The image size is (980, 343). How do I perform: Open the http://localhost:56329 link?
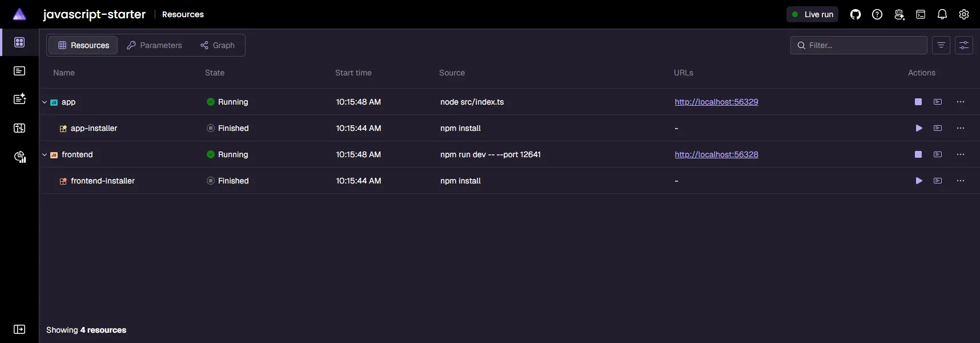(x=716, y=102)
